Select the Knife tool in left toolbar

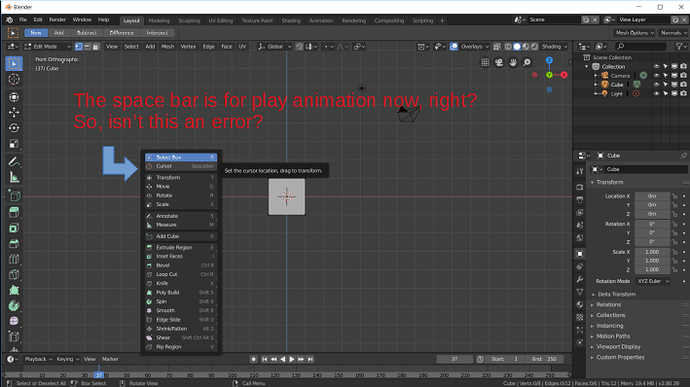tap(14, 275)
